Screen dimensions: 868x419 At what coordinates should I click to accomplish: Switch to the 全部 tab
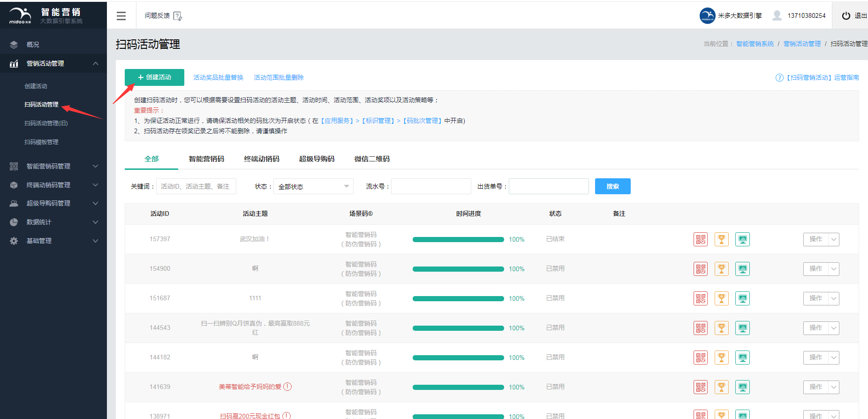tap(151, 159)
